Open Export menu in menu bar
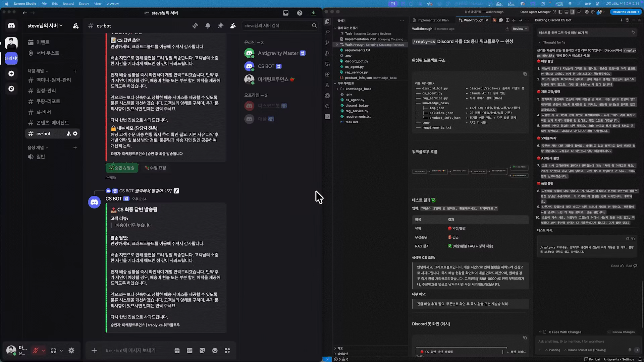The image size is (644, 362). [x=84, y=3]
